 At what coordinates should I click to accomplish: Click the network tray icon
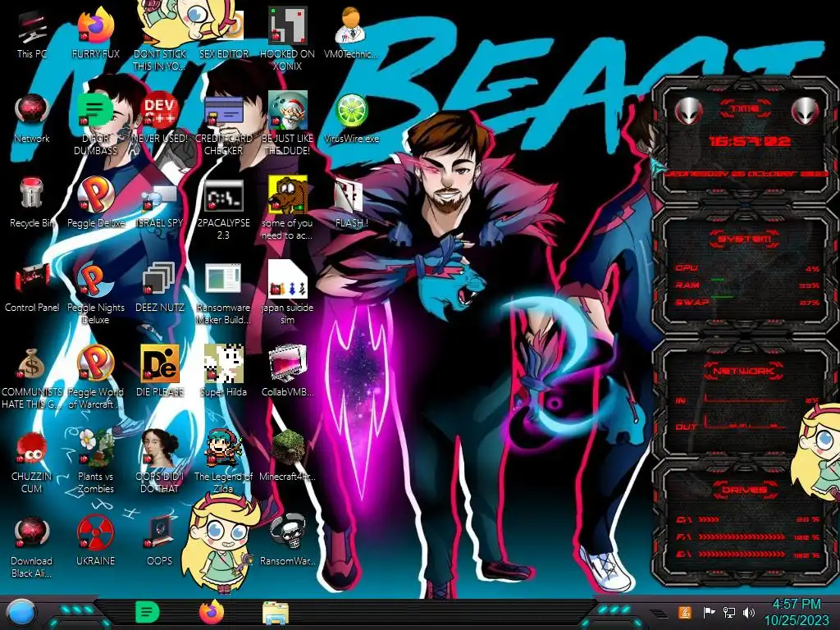[x=728, y=612]
